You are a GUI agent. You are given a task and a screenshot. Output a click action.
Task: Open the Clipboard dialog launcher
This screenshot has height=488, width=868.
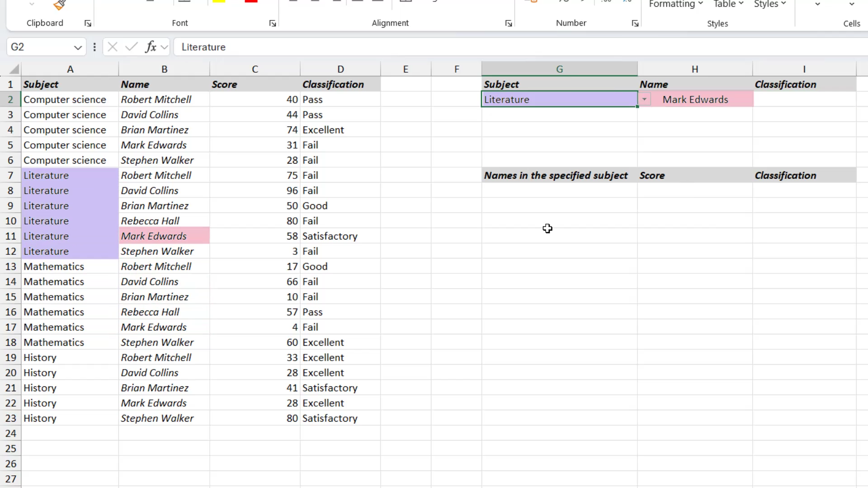tap(88, 23)
